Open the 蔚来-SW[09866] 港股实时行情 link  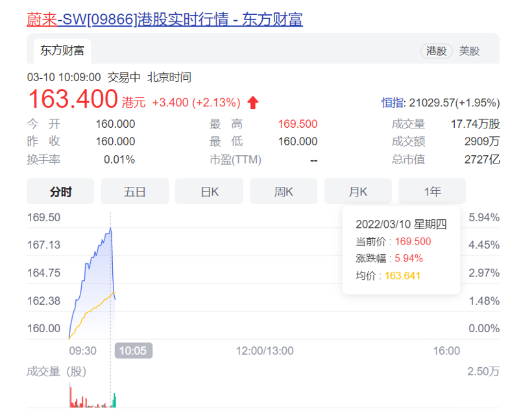point(165,19)
